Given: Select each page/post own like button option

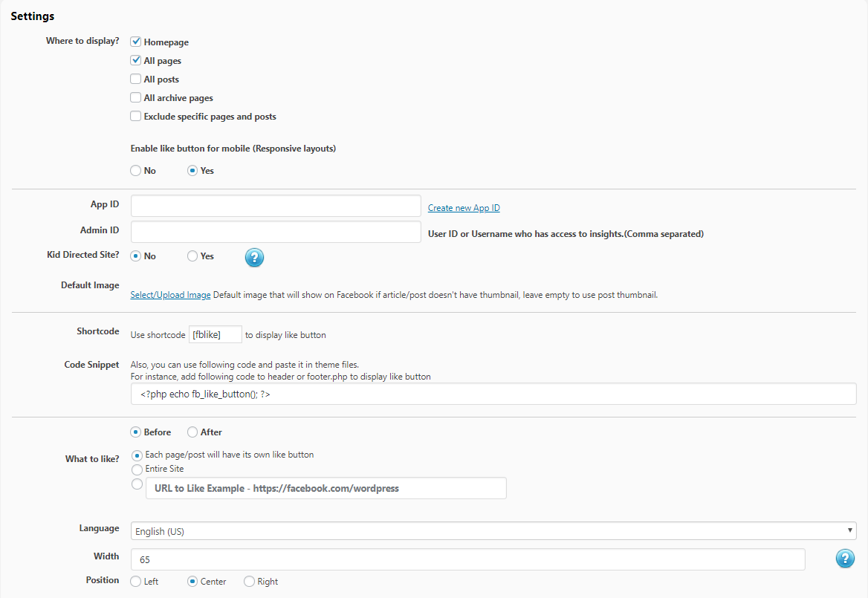Looking at the screenshot, I should pos(137,456).
